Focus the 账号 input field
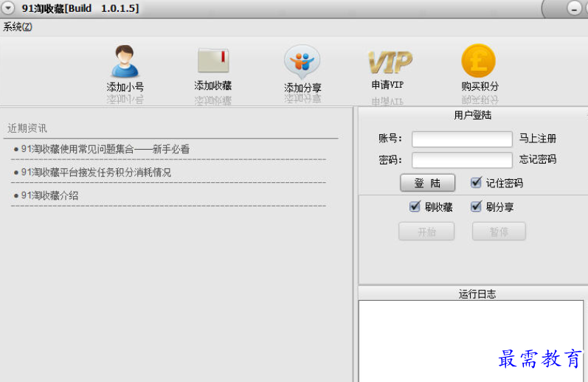This screenshot has width=588, height=382. pyautogui.click(x=462, y=139)
